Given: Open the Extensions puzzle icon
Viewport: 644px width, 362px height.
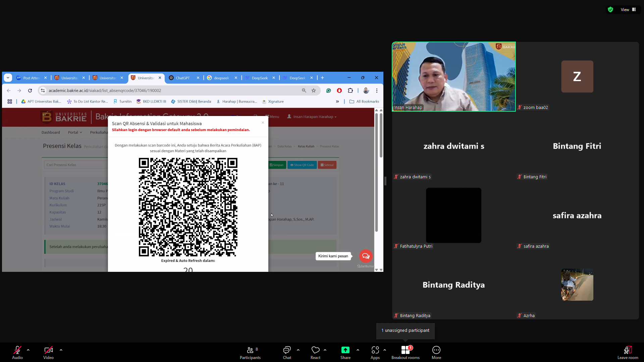Looking at the screenshot, I should click(351, 90).
